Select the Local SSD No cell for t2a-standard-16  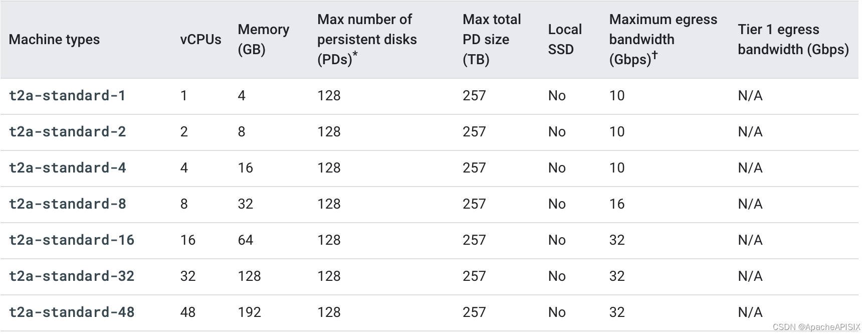click(x=557, y=240)
